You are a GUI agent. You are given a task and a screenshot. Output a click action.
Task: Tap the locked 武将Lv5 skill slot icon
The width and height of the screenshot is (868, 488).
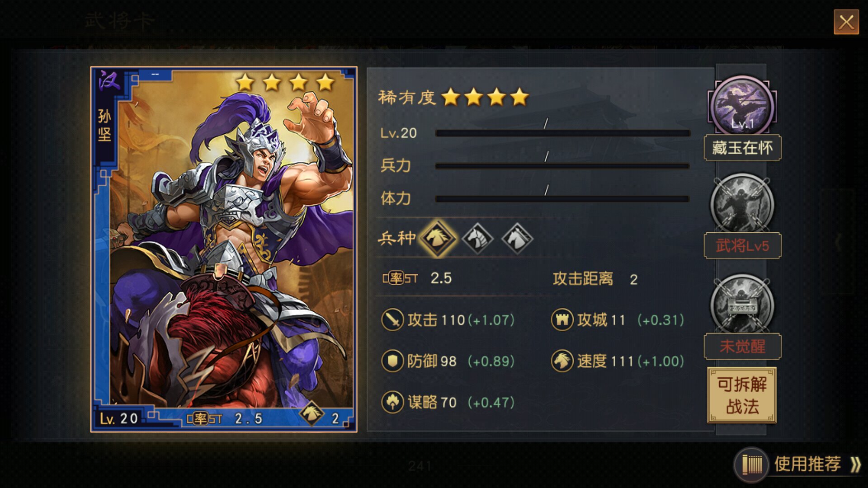pos(742,204)
